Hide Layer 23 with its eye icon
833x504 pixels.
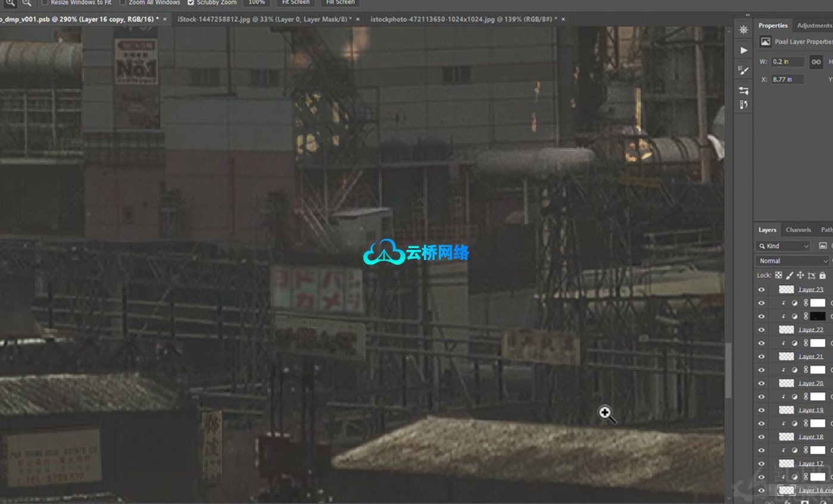[x=761, y=290]
